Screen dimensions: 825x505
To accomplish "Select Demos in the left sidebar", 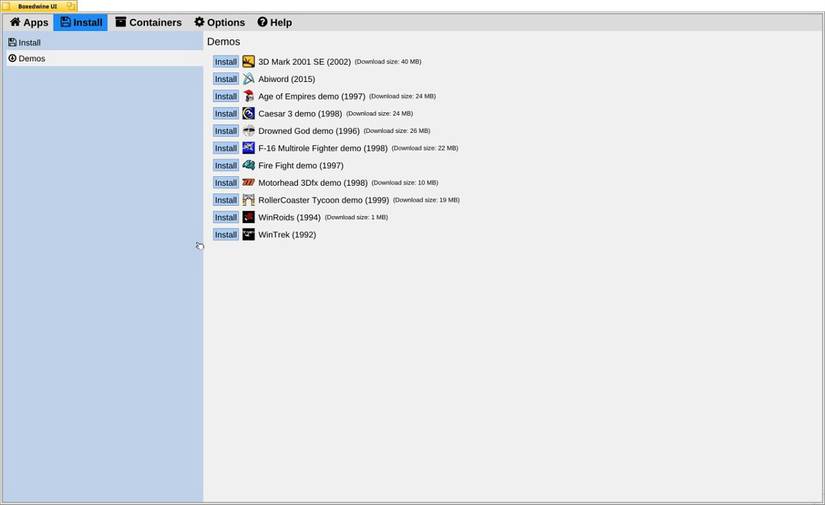I will click(105, 58).
